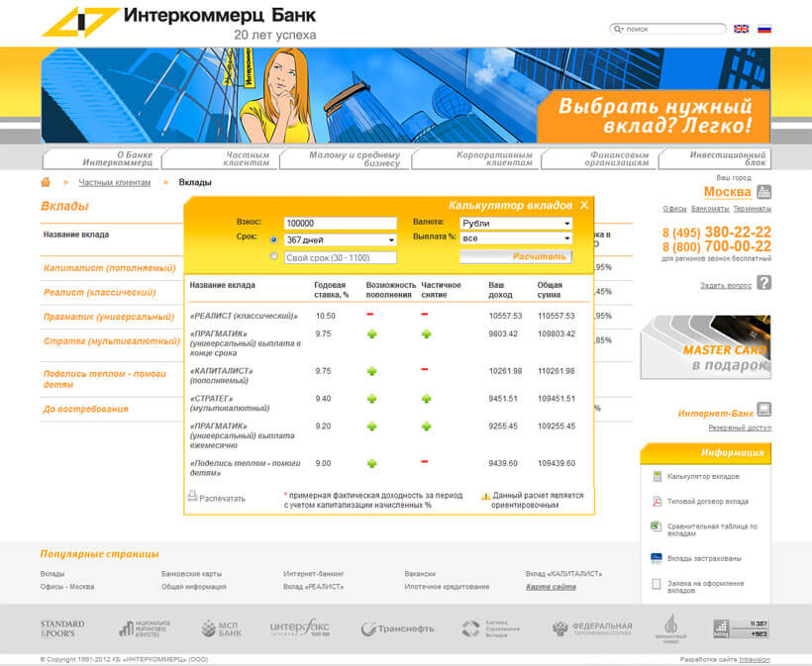Open Финансовым организациям tab

(x=599, y=158)
